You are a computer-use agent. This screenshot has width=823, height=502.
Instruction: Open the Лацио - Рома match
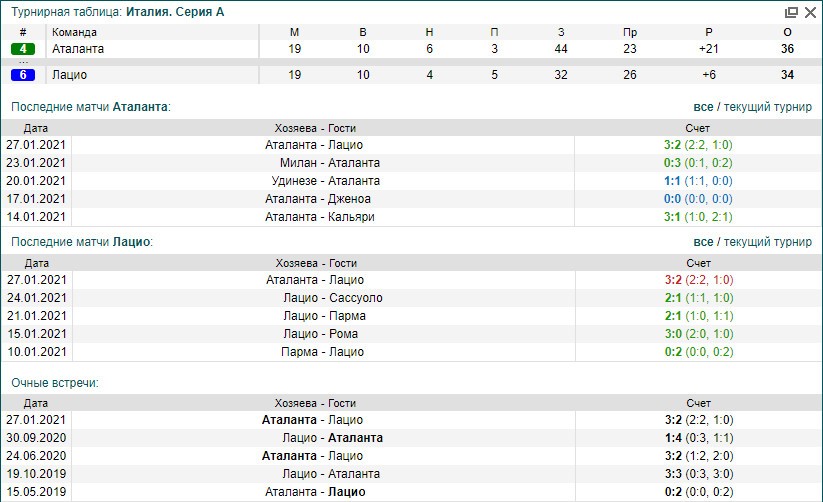point(319,334)
